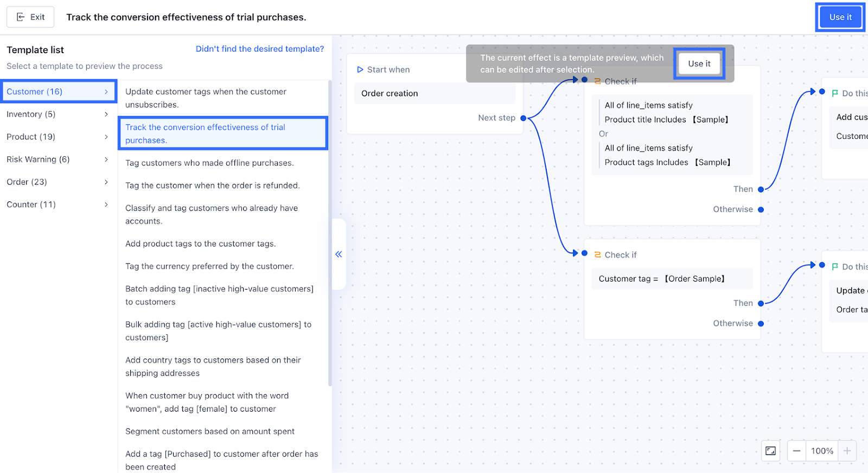This screenshot has width=868, height=473.
Task: Click the lower Check if branch icon
Action: tap(597, 255)
